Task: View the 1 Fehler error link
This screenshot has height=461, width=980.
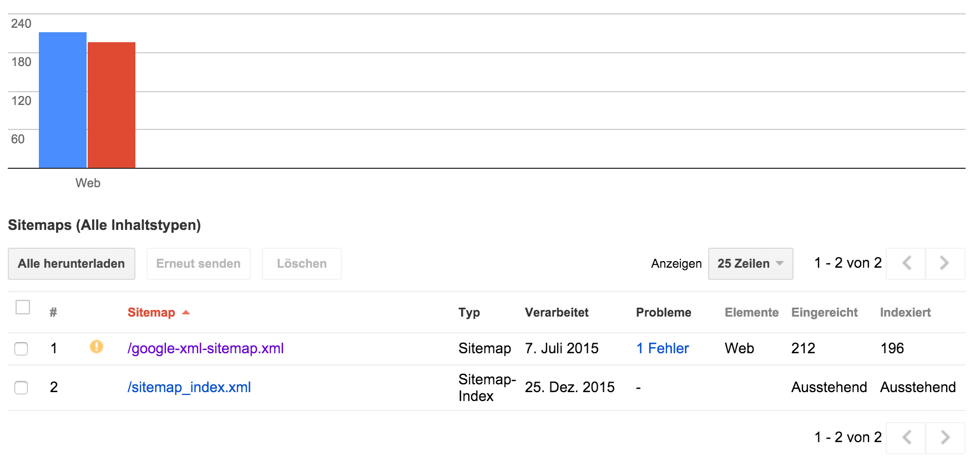Action: click(663, 348)
